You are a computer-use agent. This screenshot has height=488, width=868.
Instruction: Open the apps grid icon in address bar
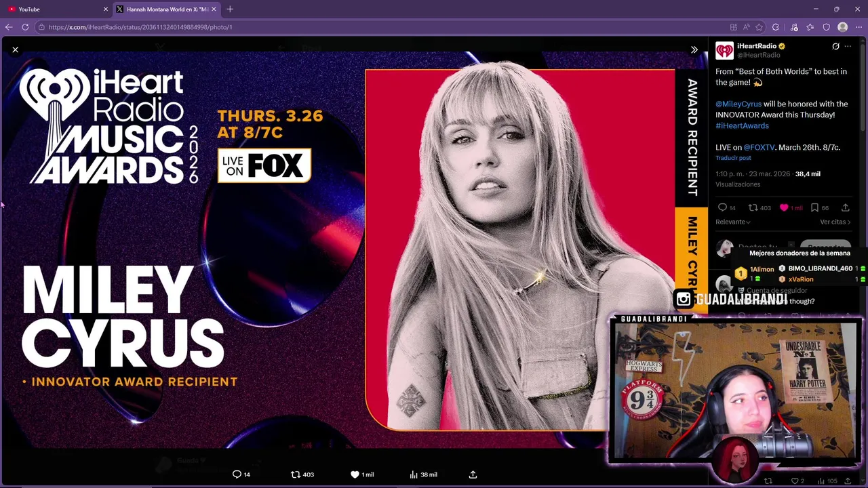734,27
